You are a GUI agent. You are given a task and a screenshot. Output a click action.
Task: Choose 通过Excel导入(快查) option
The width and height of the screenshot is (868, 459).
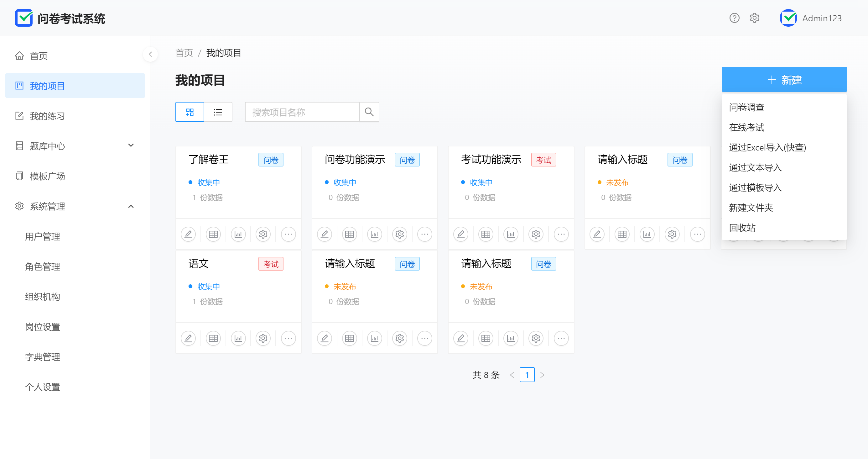click(784, 147)
